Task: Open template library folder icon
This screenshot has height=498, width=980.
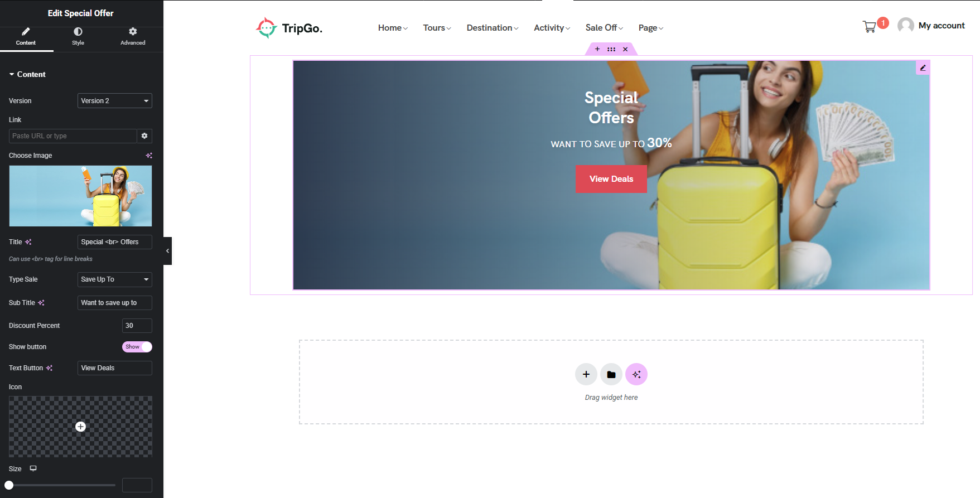Action: pyautogui.click(x=611, y=374)
